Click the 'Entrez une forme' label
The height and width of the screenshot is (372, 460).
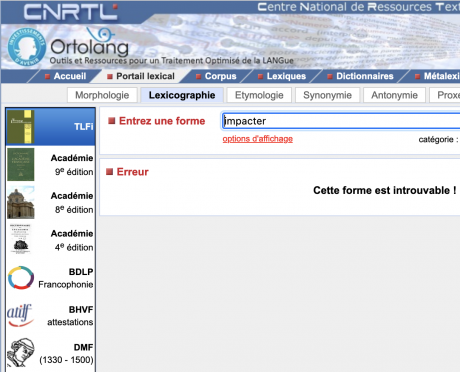(162, 121)
